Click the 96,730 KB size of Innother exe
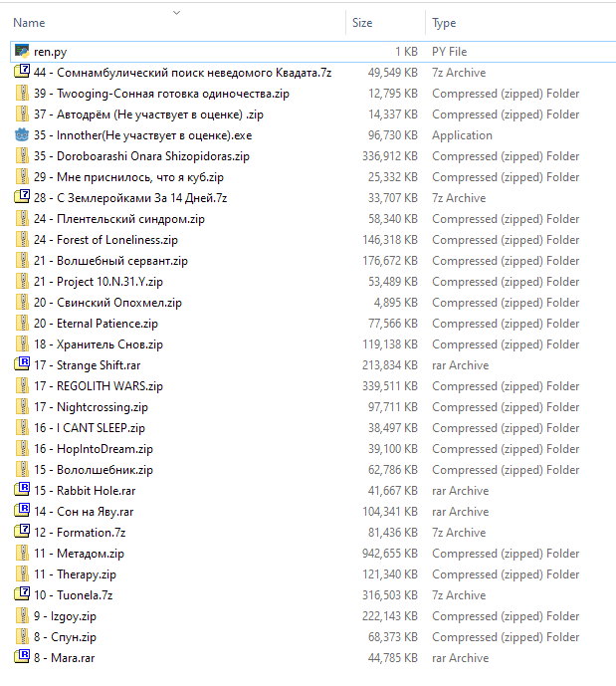Viewport: 616px width, 686px height. pyautogui.click(x=393, y=135)
